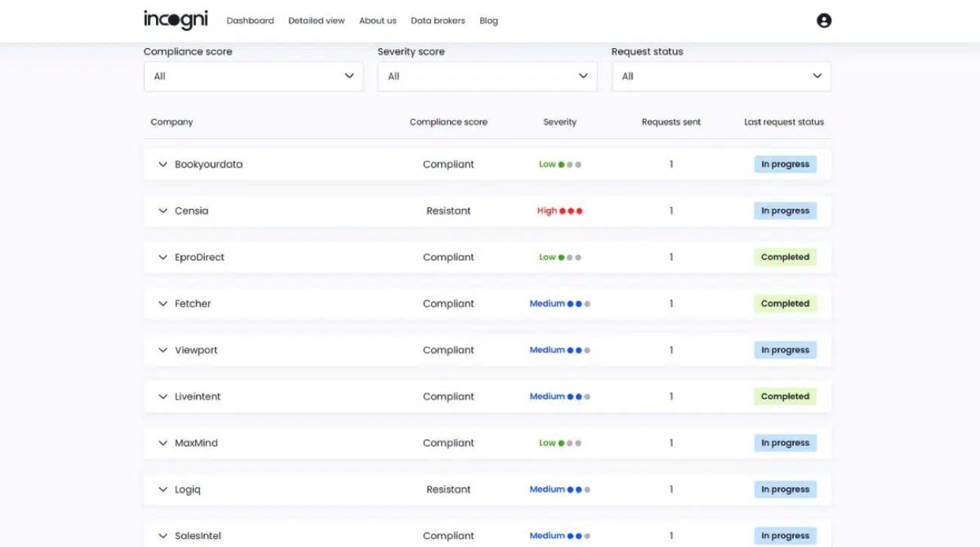Click Fetcher's Medium severity indicator
Viewport: 980px width, 547px height.
pos(559,304)
